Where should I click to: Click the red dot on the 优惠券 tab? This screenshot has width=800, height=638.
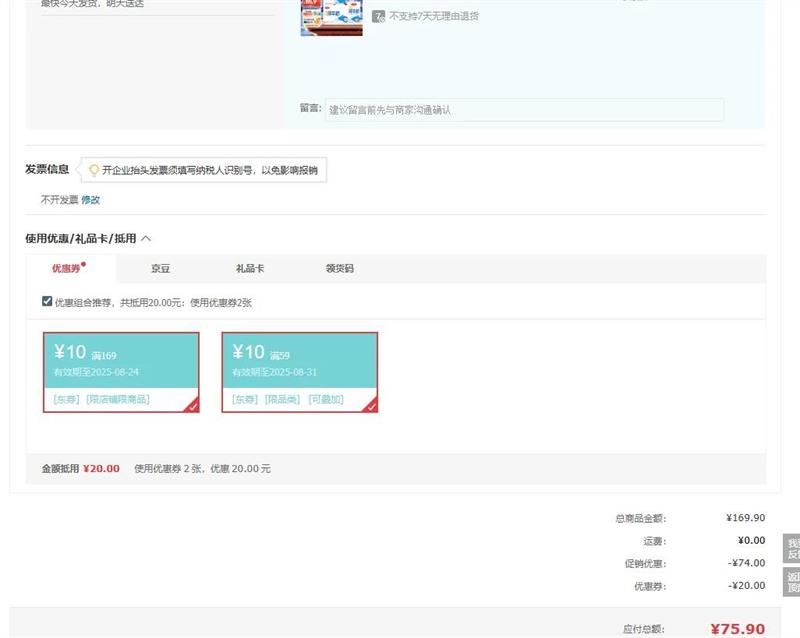84,265
